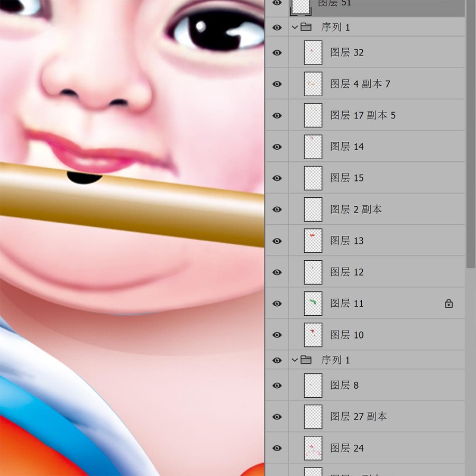Image resolution: width=476 pixels, height=476 pixels.
Task: Hide layer 图层 15
Action: 277,178
